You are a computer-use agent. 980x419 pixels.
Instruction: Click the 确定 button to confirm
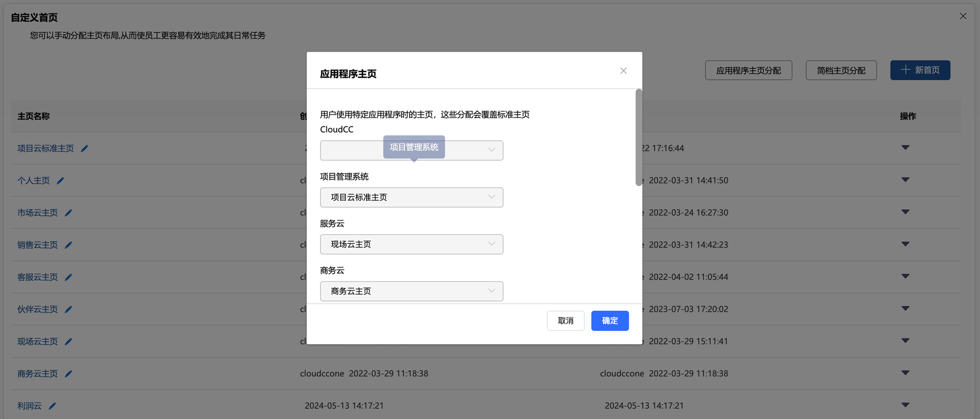610,321
